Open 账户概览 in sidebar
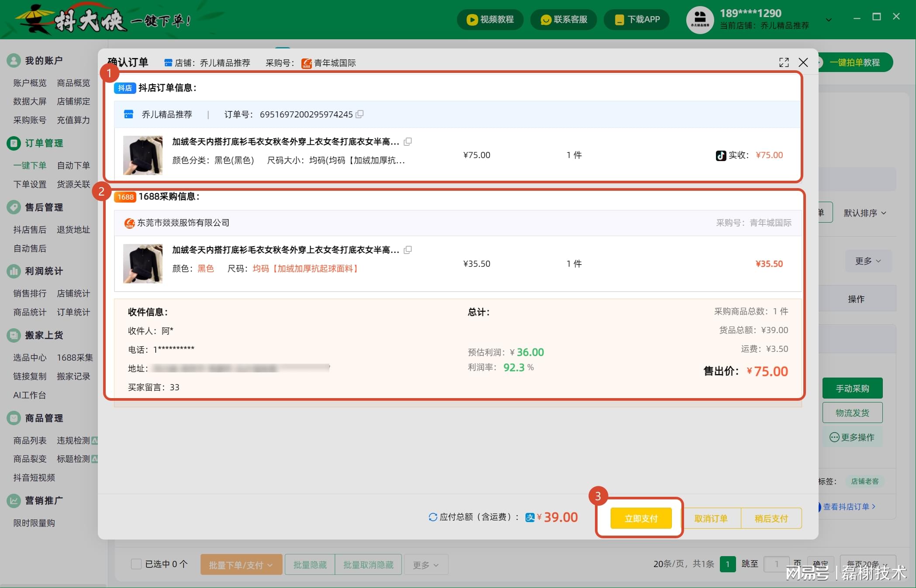Image resolution: width=916 pixels, height=588 pixels. pos(30,83)
